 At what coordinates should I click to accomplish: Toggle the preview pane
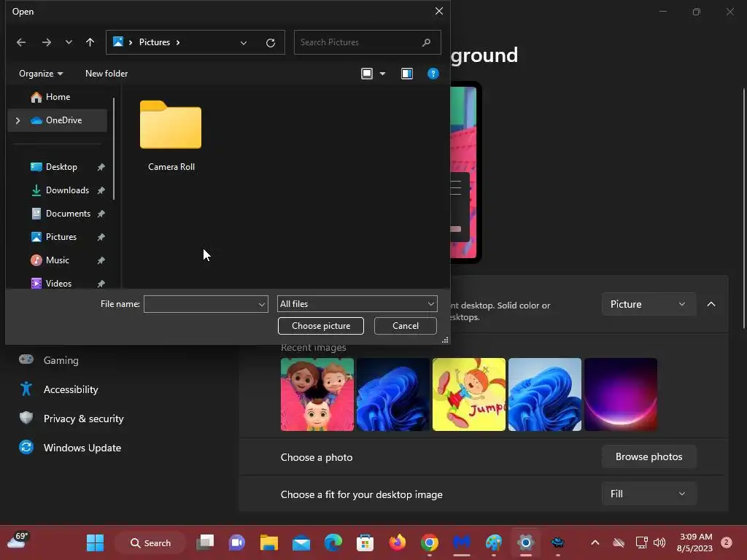(x=407, y=74)
